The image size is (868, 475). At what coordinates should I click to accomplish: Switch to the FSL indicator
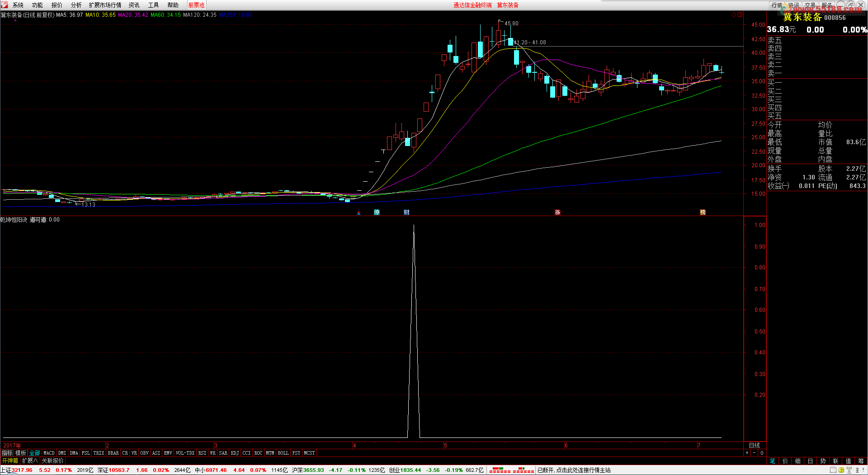(85, 453)
